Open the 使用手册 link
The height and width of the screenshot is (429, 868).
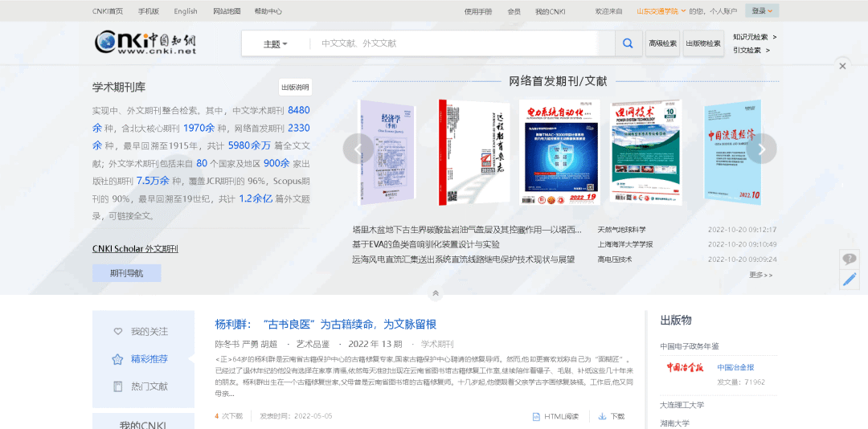point(478,11)
